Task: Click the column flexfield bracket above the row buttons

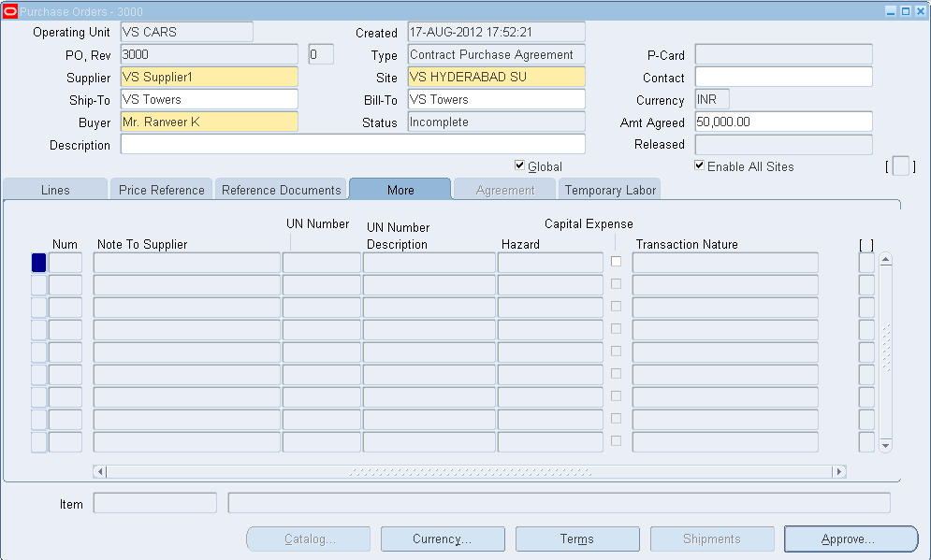Action: [x=866, y=244]
